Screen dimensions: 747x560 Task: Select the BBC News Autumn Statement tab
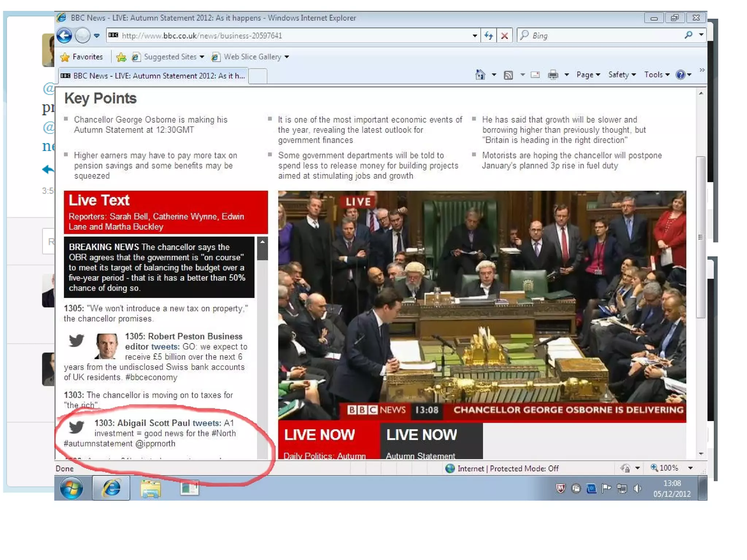pos(153,76)
